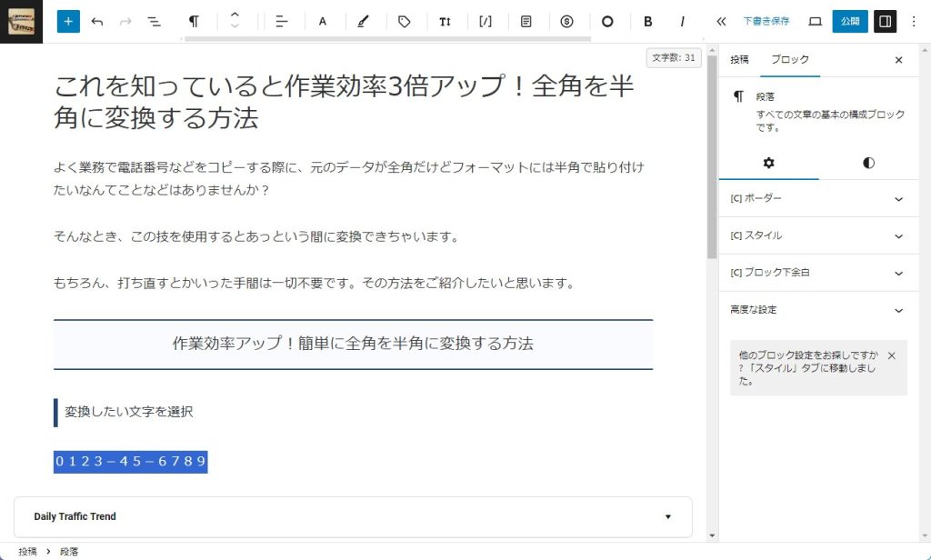Click the 公開 publish button
Screen dimensions: 931x560
coord(850,21)
